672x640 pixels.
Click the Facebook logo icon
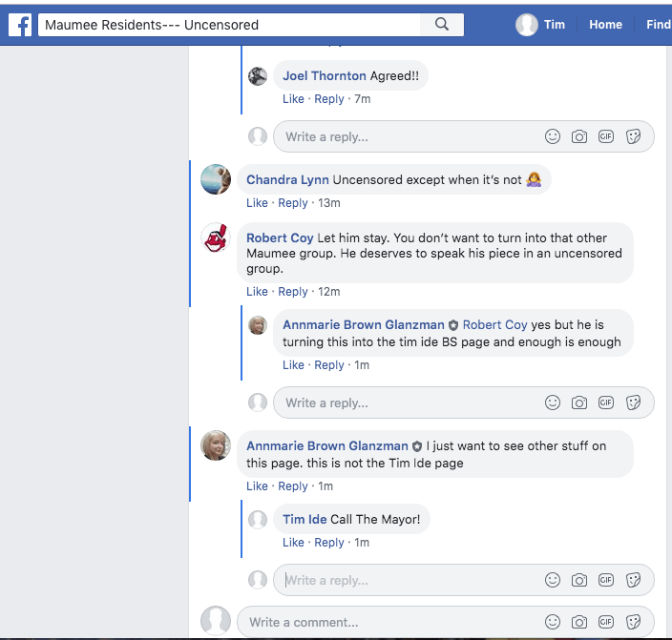click(x=19, y=25)
